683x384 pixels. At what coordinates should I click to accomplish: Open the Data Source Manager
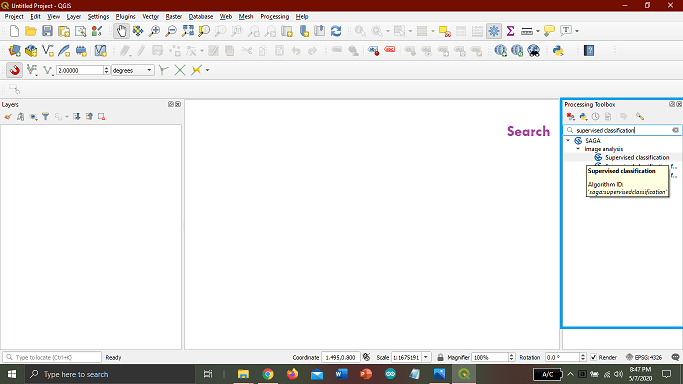click(x=14, y=51)
